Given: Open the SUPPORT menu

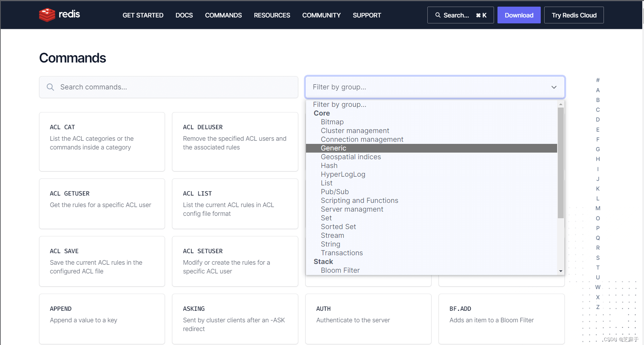Looking at the screenshot, I should [x=367, y=15].
